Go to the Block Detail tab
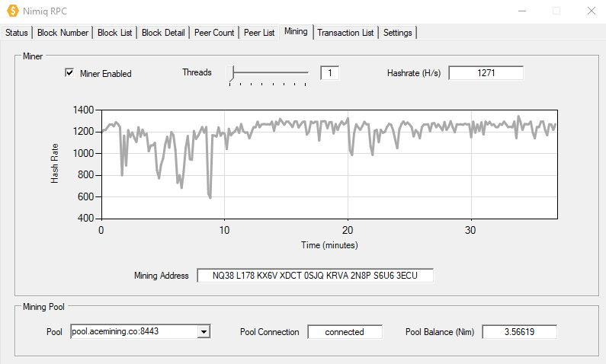Screen dimensions: 606x364 tap(163, 33)
